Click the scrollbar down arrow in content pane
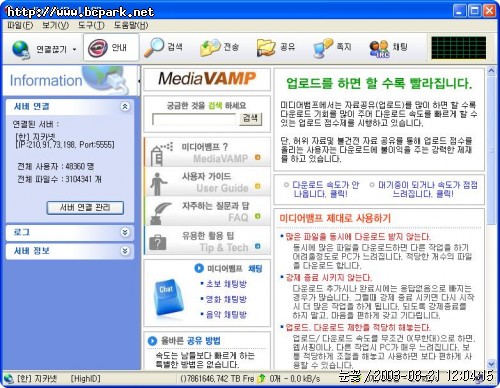The image size is (500, 388). point(491,364)
